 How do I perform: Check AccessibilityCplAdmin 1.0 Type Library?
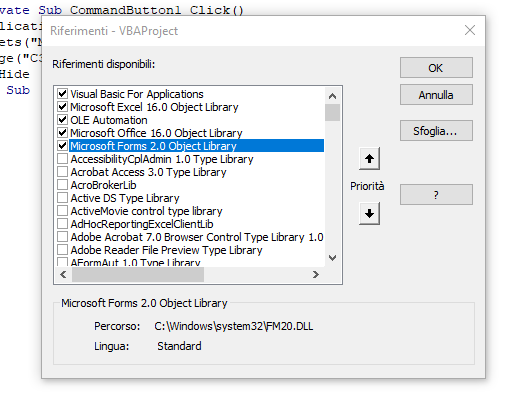click(62, 159)
